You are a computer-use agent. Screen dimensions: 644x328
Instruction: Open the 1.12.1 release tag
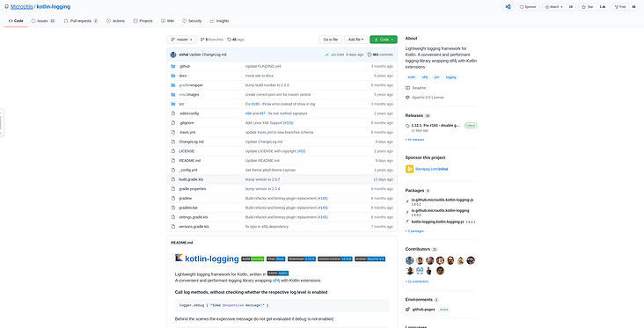pyautogui.click(x=435, y=125)
